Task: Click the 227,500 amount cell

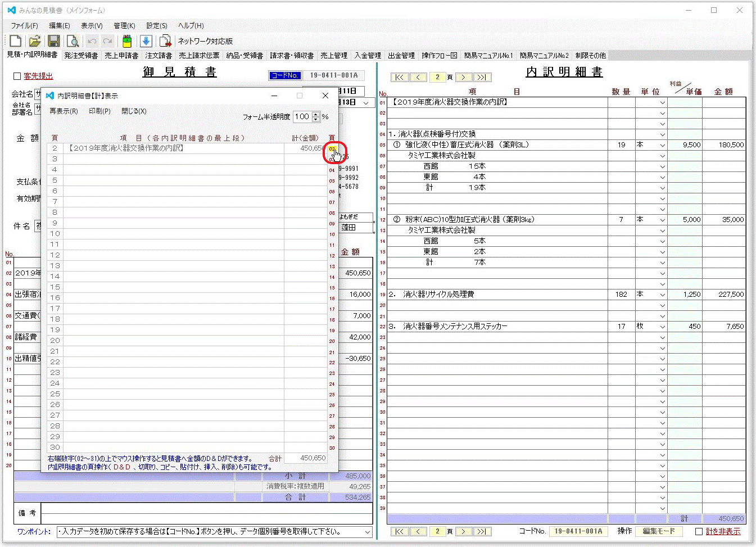Action: coord(724,295)
